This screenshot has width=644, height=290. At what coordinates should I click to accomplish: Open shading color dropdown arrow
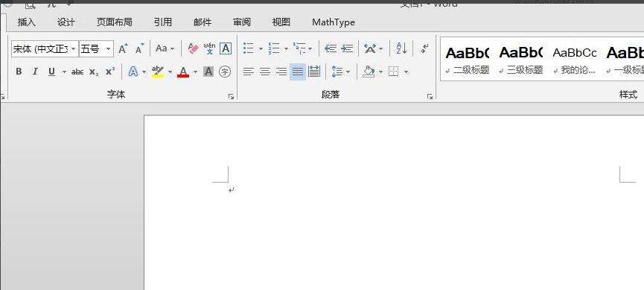coord(380,72)
